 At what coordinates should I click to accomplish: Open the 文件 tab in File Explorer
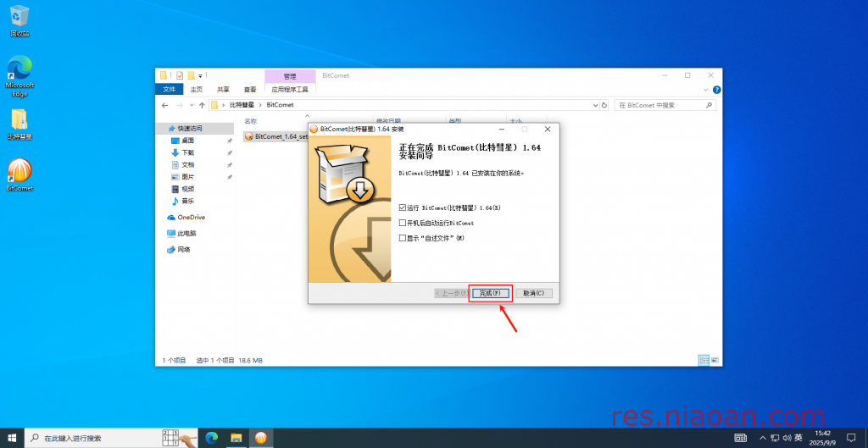coord(170,89)
